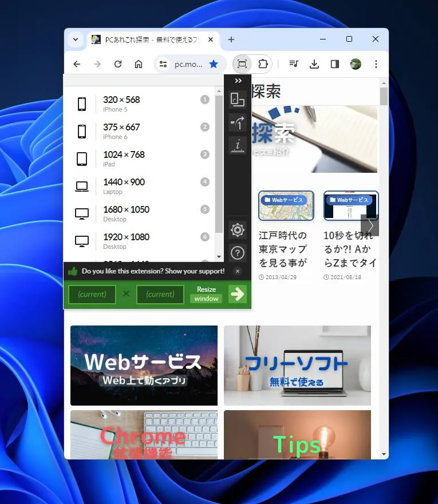The image size is (438, 504).
Task: Choose the 1024 × 768 iPad preset
Action: 139,159
